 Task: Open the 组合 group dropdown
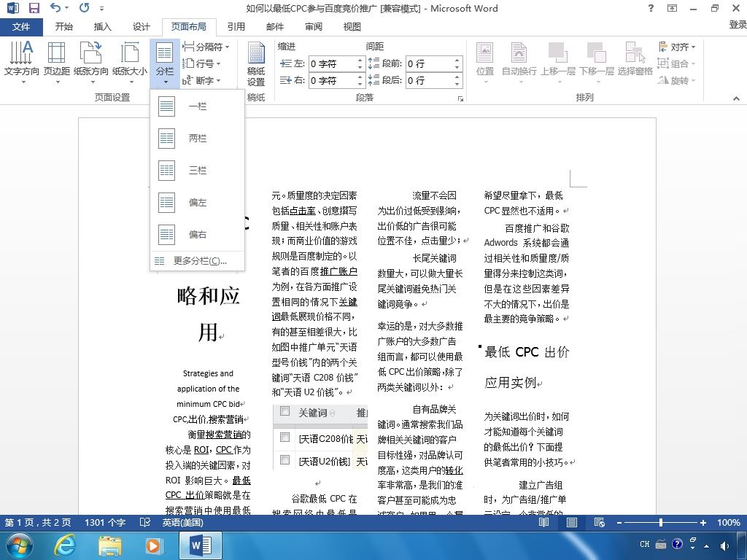(676, 63)
